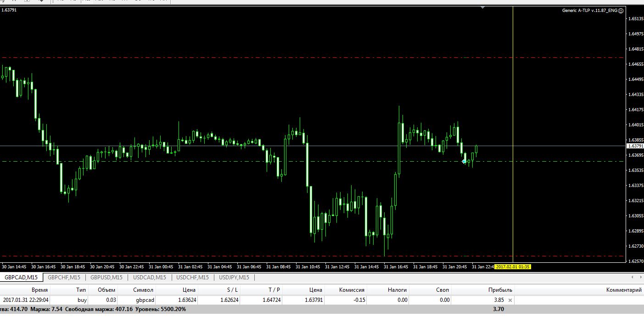Viewport: 644px width, 323px height.
Task: Click the 1.64175 price scale label
Action: point(635,109)
